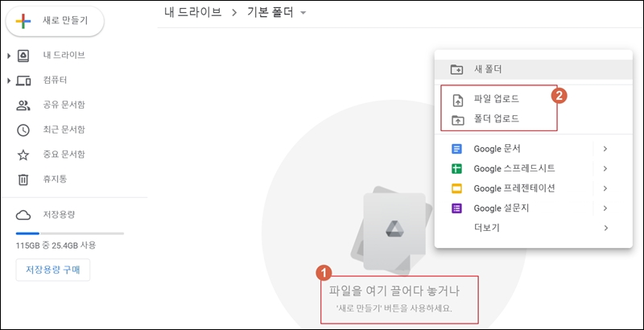
Task: Click the 파일 업로드 file upload icon
Action: pyautogui.click(x=457, y=100)
